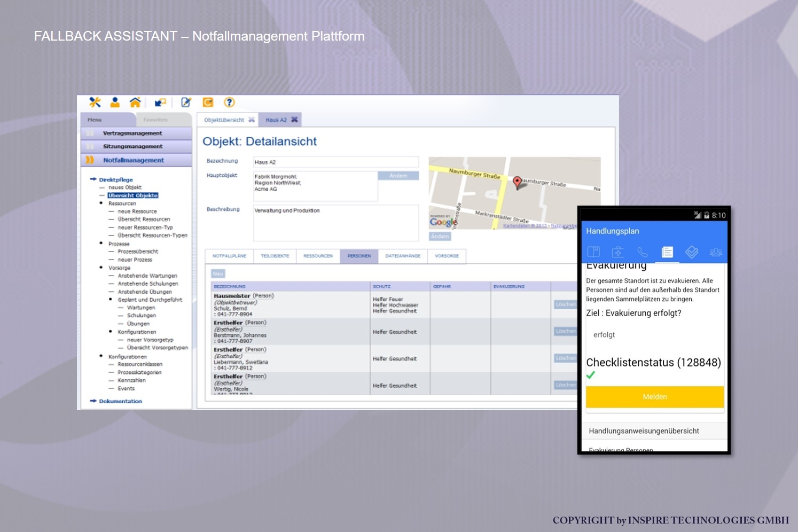Open help via the question mark icon
Image resolution: width=798 pixels, height=532 pixels.
[229, 103]
